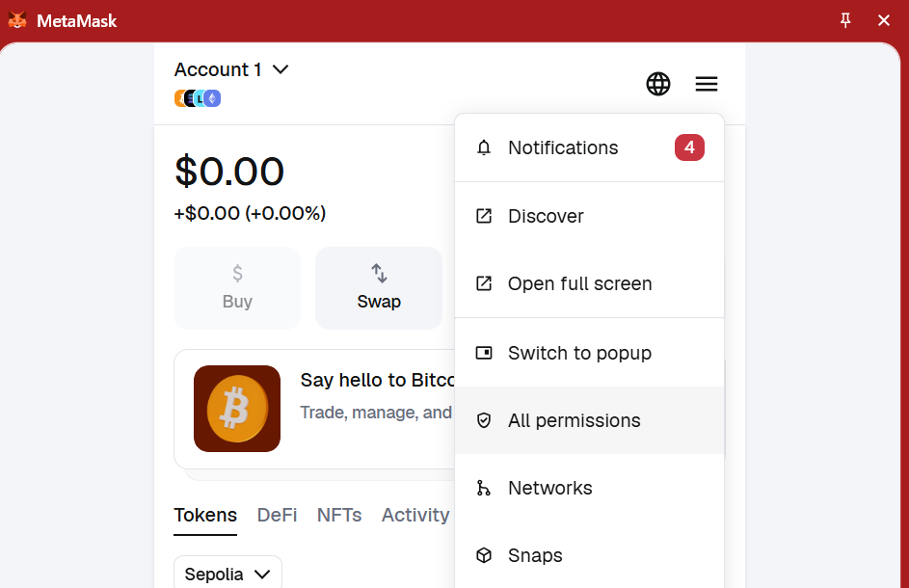Open All permissions from the menu
Viewport: 909px width, 588px height.
coord(589,420)
